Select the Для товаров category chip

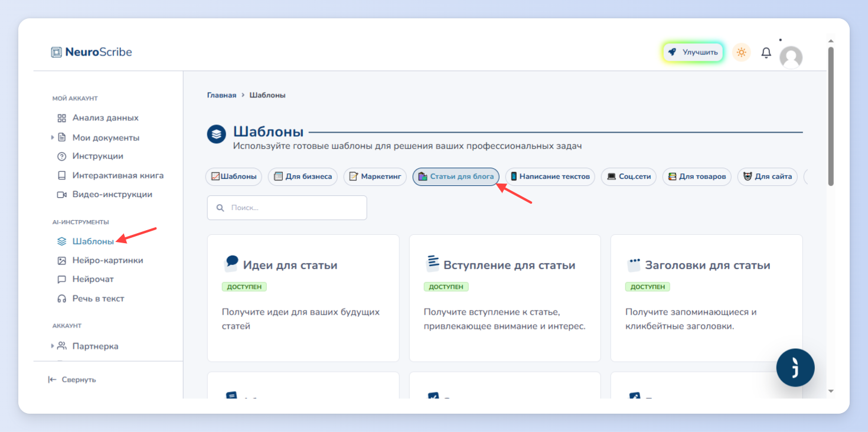tap(697, 176)
